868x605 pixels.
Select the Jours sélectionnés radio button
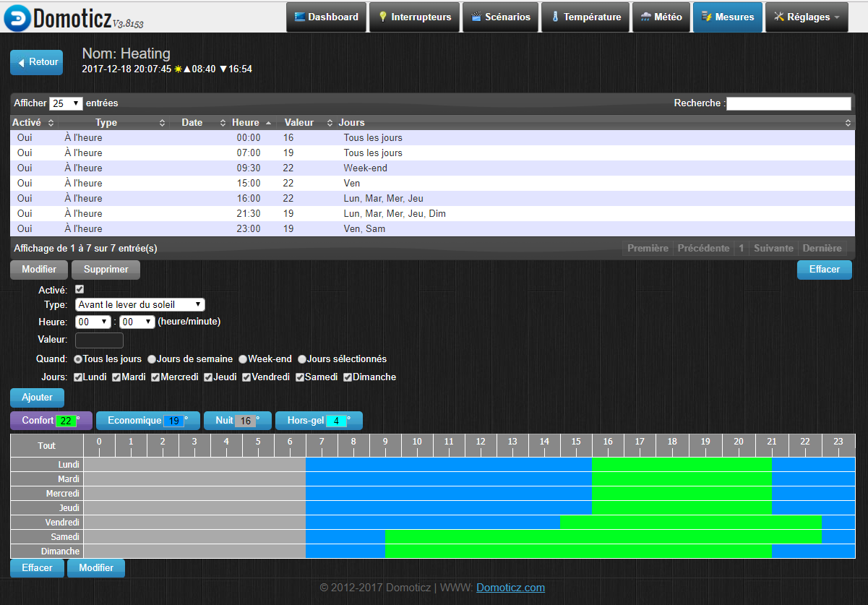[x=302, y=359]
